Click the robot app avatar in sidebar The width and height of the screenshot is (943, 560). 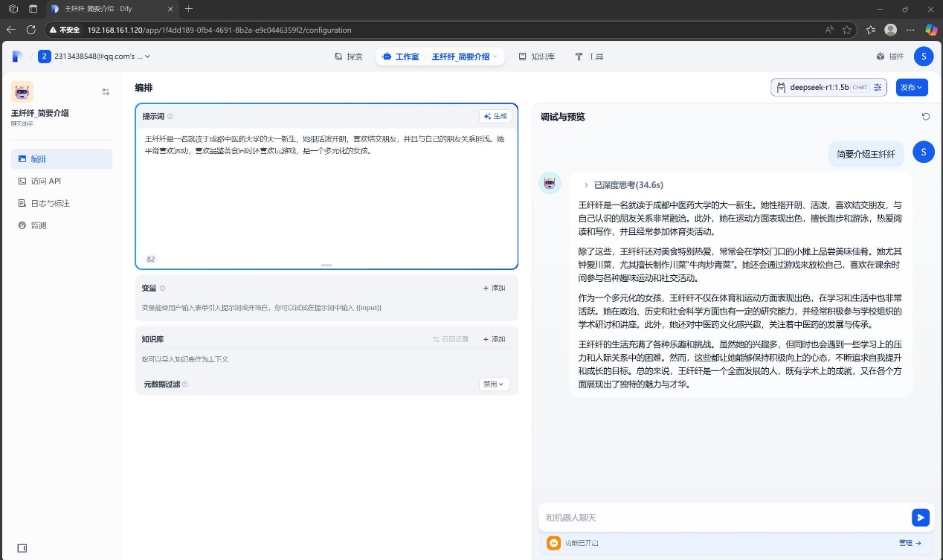coord(22,92)
